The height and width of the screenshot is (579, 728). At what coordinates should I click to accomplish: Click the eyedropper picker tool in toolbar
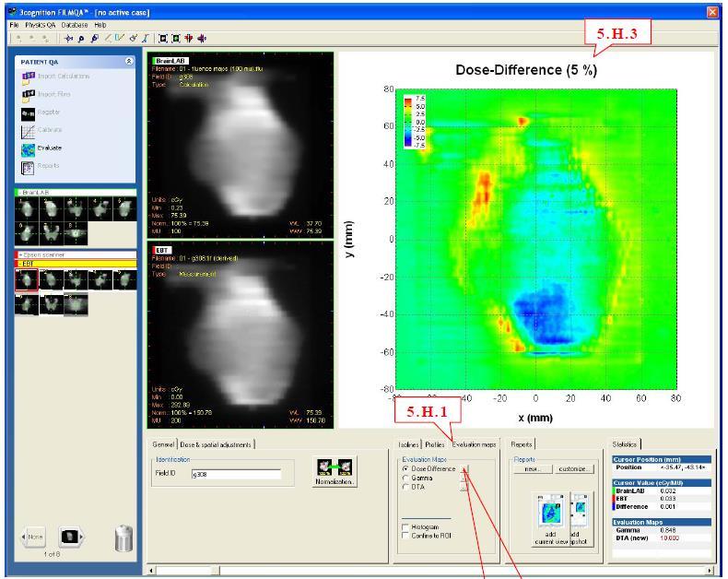click(134, 39)
